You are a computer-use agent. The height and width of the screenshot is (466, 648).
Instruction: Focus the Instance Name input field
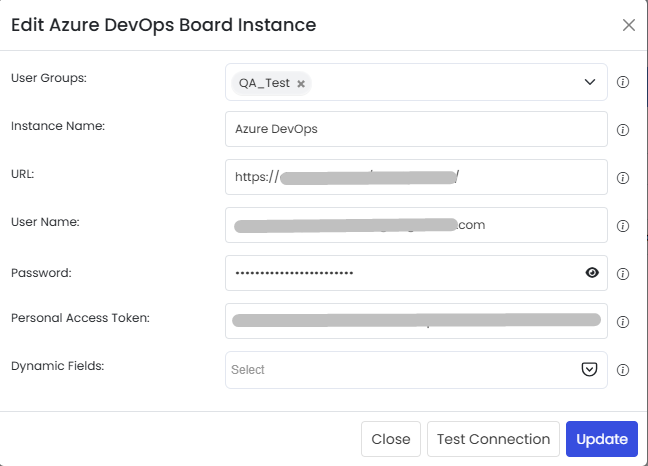(x=416, y=129)
